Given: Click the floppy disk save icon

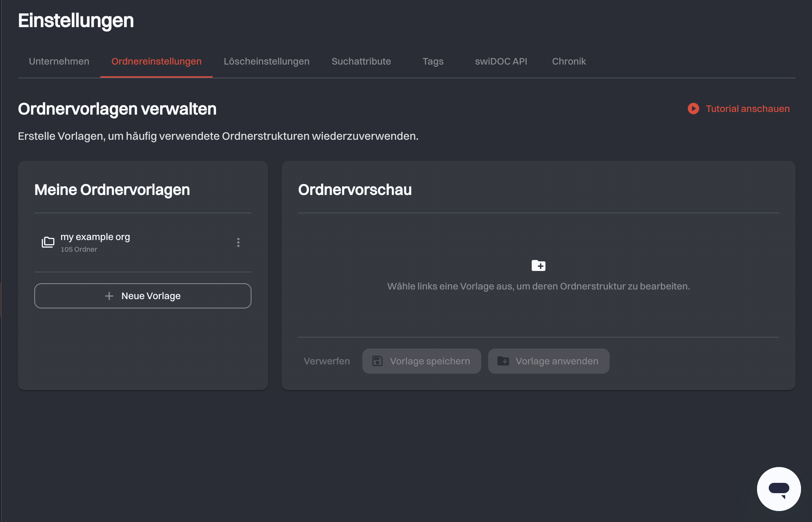Looking at the screenshot, I should coord(377,361).
